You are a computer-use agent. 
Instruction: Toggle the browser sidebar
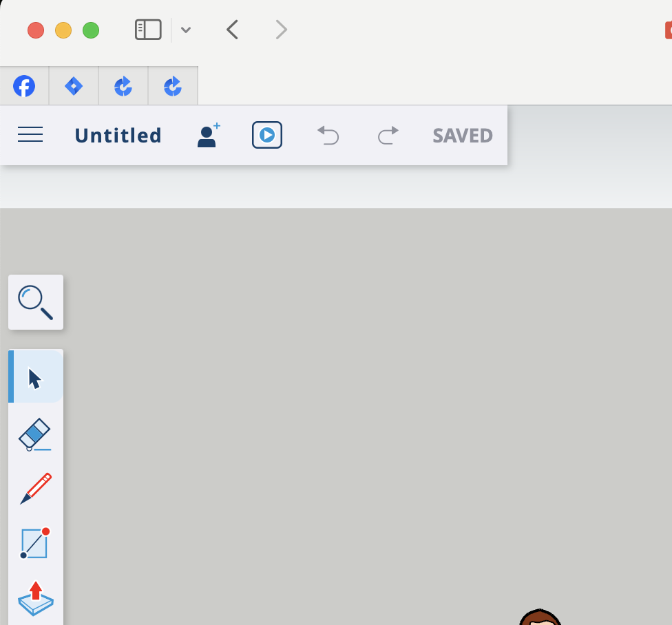tap(148, 30)
